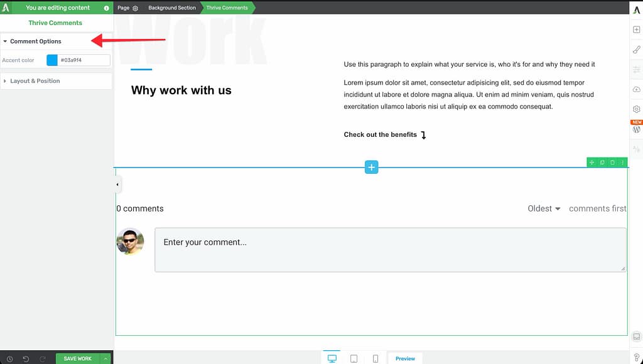Open cloud templates download icon
Image resolution: width=643 pixels, height=364 pixels.
(x=636, y=90)
